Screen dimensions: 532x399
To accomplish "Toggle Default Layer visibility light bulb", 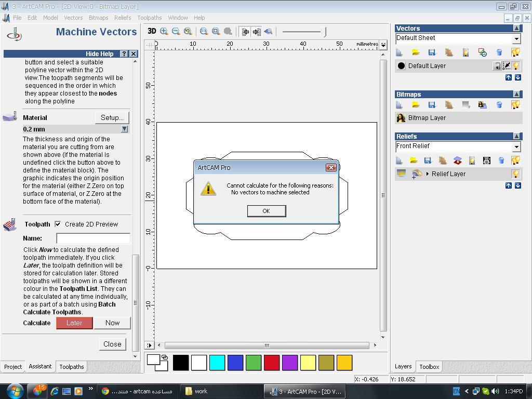I will pos(516,66).
